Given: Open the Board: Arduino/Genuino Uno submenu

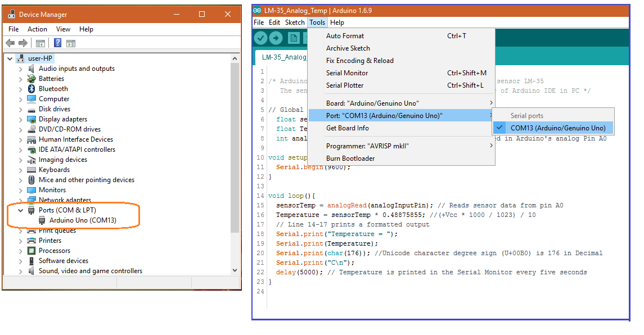Looking at the screenshot, I should [x=371, y=103].
